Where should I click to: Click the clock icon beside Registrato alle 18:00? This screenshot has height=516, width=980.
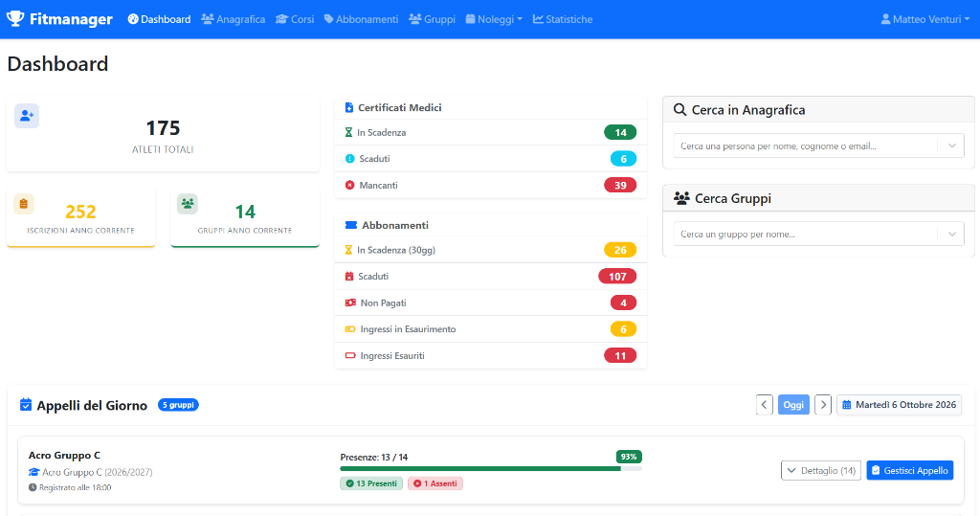point(33,487)
